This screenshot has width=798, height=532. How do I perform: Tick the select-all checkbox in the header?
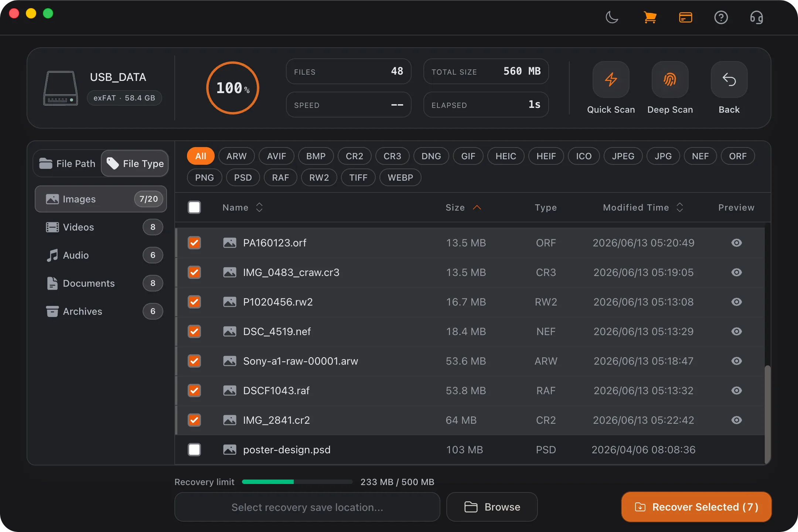(x=194, y=207)
